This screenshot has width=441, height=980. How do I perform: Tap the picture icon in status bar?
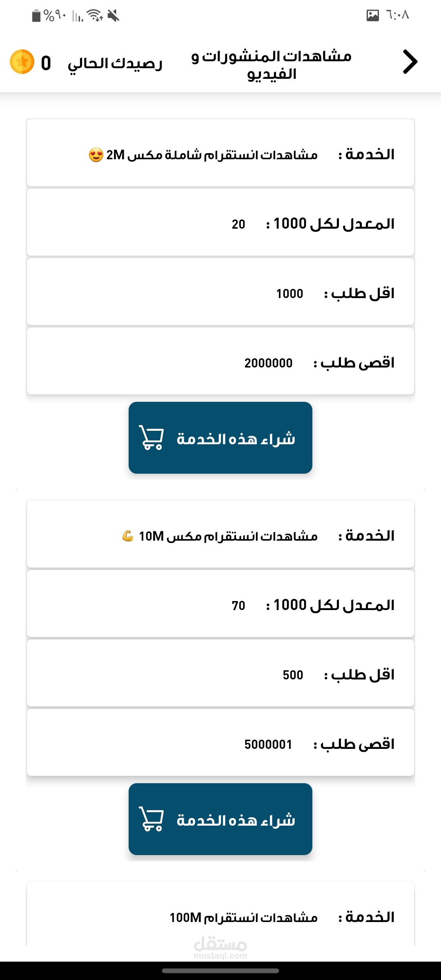(372, 16)
